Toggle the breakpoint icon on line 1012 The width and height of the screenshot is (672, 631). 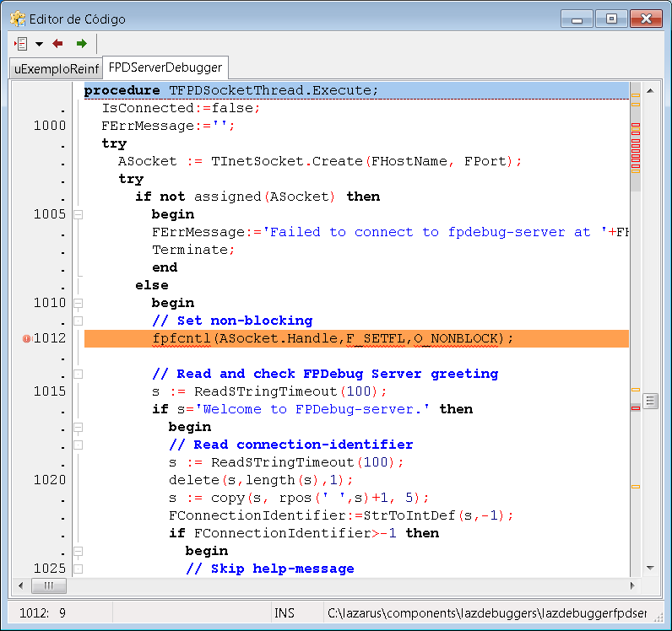pos(26,338)
